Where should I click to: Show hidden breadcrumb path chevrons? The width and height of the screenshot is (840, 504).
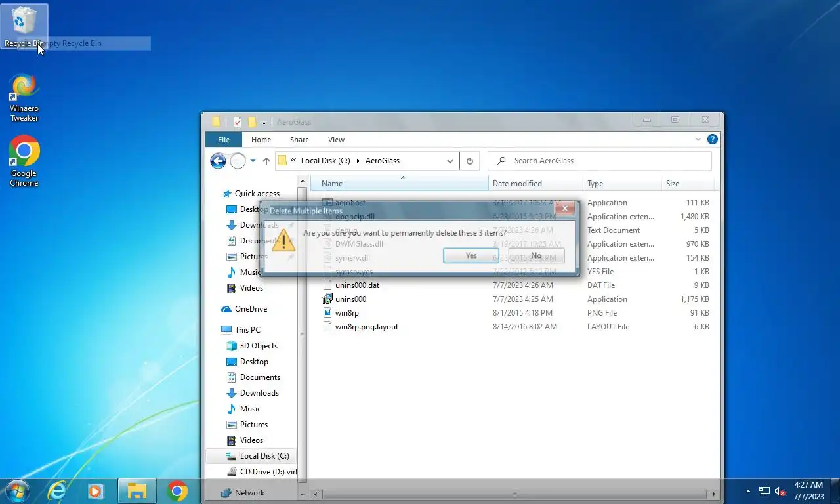(294, 161)
